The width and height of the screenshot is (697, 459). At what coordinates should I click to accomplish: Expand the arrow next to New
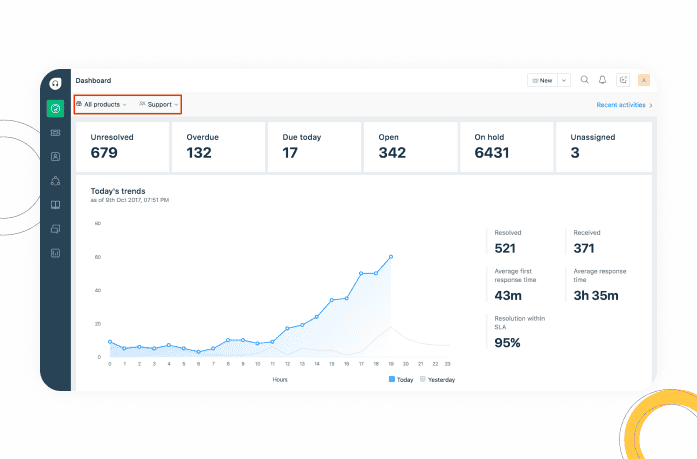564,80
